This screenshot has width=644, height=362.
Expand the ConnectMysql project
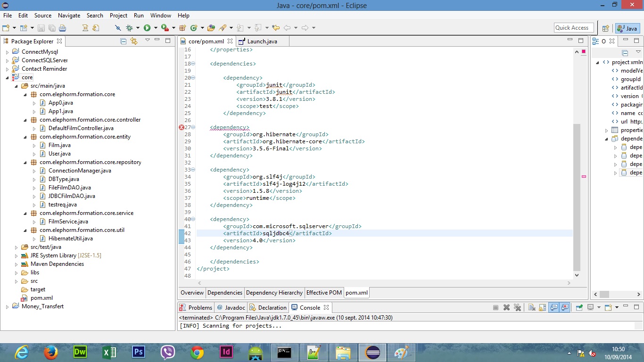(7, 52)
